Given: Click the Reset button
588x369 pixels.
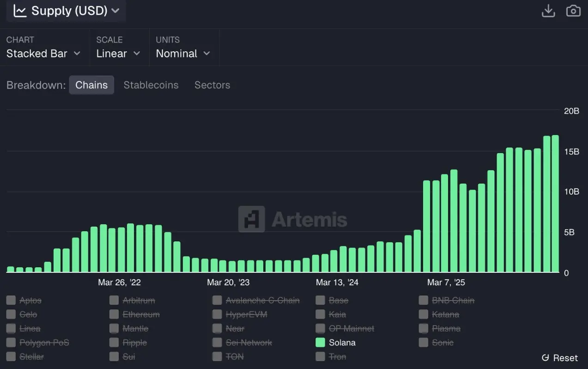Looking at the screenshot, I should [559, 358].
